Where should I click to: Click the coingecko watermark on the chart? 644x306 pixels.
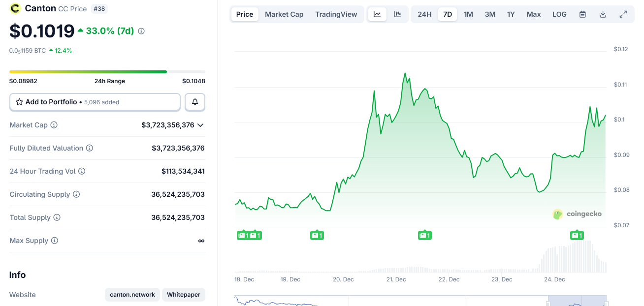point(577,214)
